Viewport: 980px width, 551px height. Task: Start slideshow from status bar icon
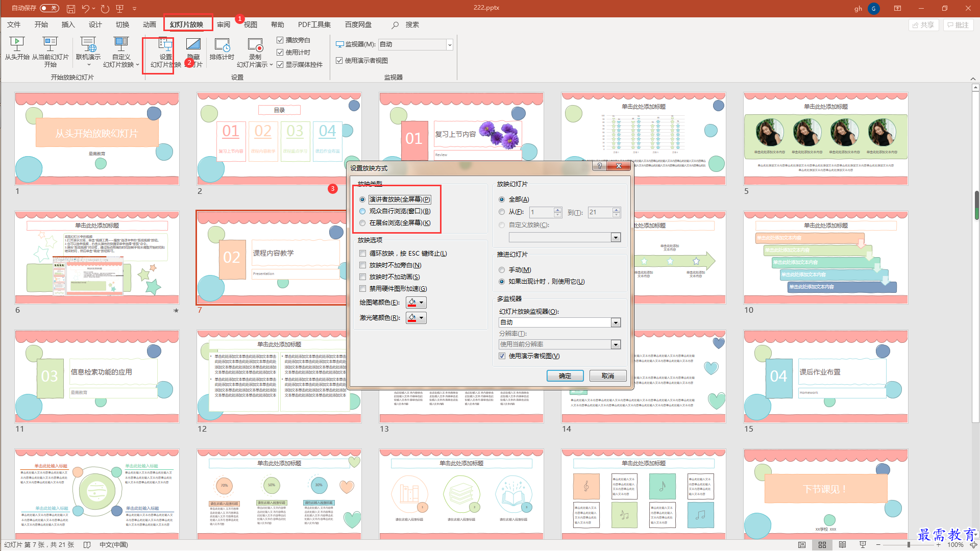coord(863,545)
